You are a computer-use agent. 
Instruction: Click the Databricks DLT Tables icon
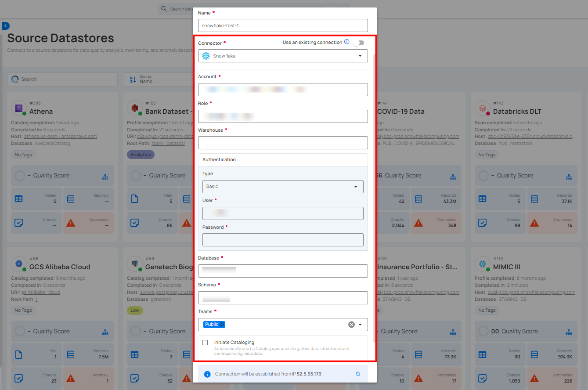click(x=482, y=199)
